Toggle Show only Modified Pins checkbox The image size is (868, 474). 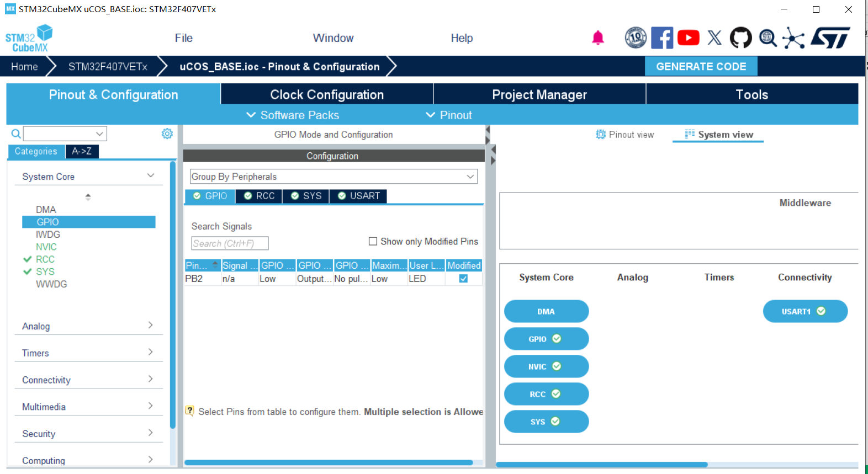[x=373, y=241]
